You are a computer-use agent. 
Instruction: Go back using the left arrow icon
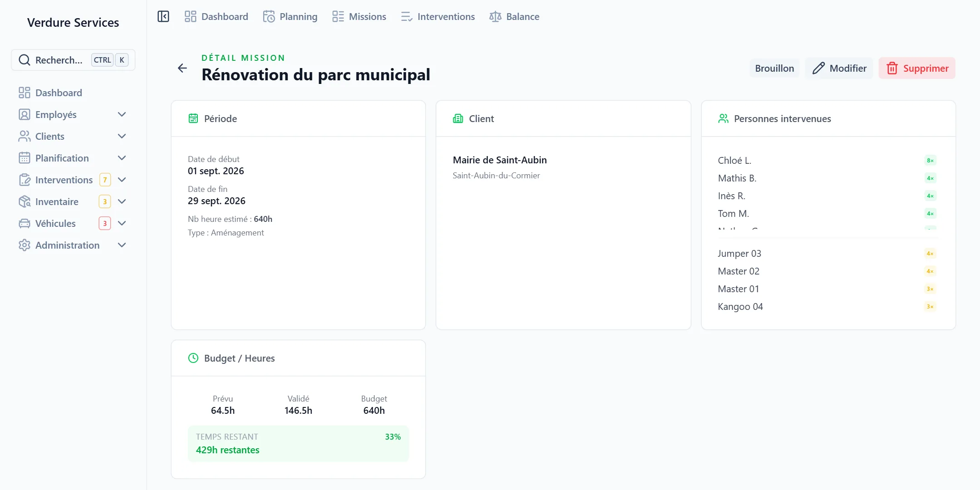(x=182, y=68)
